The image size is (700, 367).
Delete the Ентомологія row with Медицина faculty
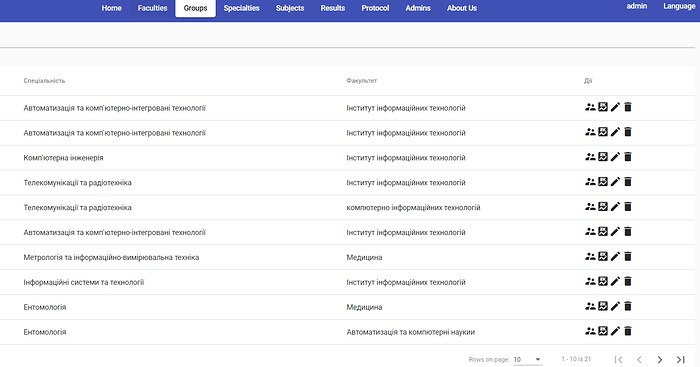[x=628, y=307]
